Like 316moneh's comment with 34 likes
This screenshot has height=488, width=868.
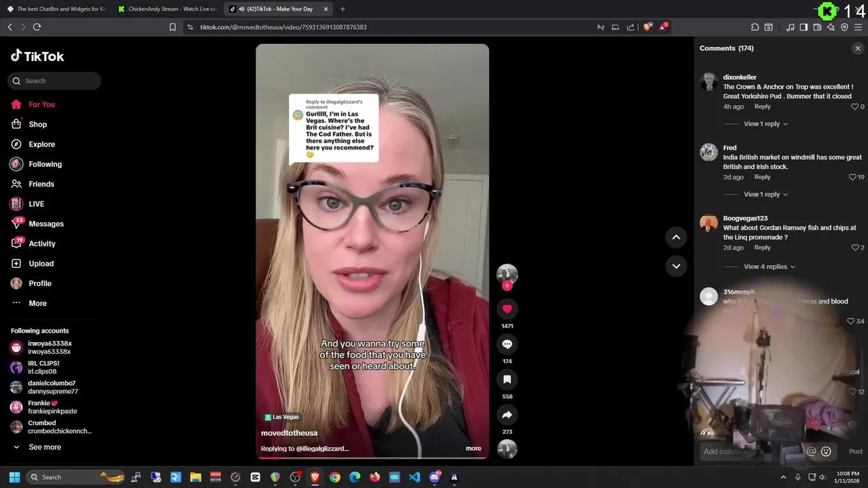click(851, 321)
